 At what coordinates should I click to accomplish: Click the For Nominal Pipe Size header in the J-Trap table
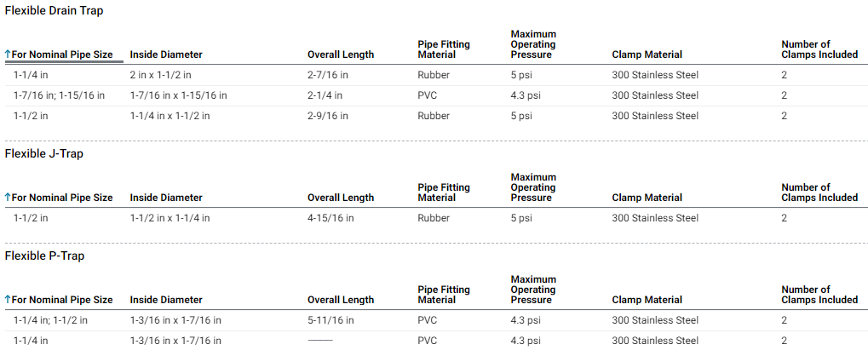click(62, 198)
